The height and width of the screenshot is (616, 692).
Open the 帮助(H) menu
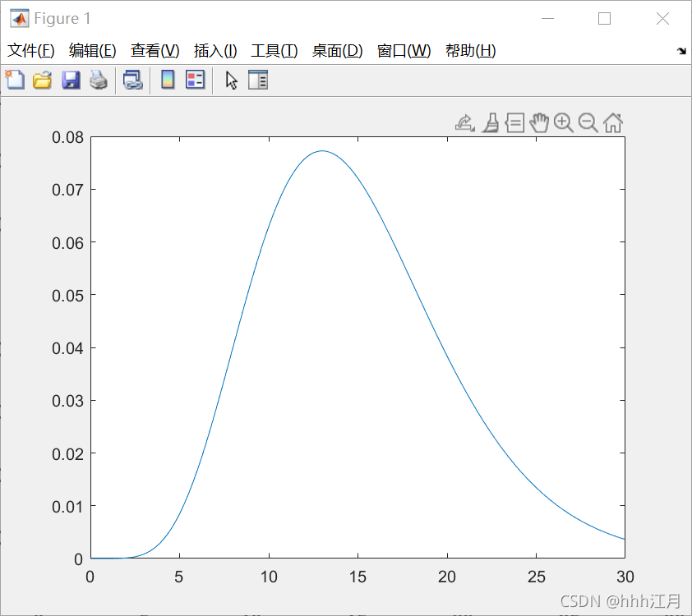(470, 51)
